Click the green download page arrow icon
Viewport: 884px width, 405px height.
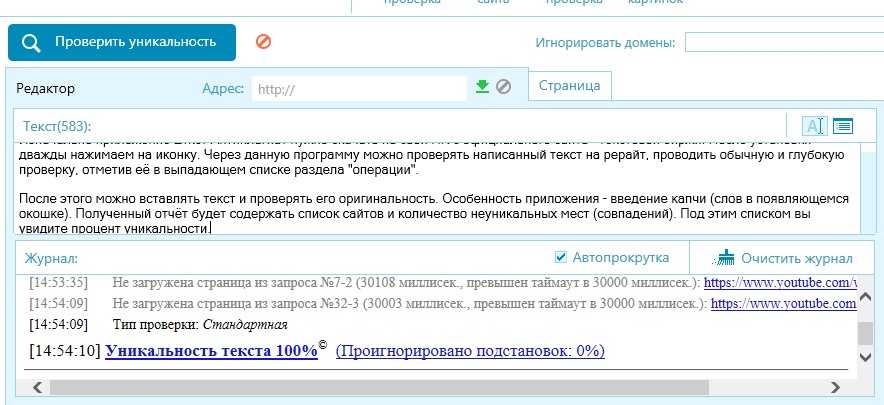(x=482, y=87)
